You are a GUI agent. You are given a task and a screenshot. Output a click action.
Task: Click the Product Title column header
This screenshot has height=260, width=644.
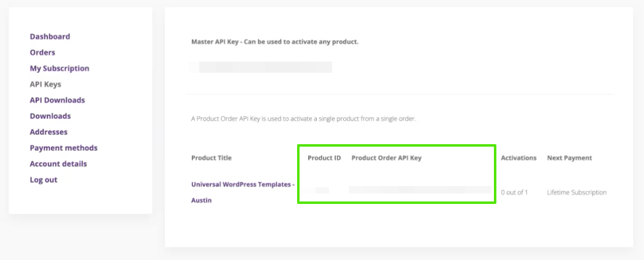tap(212, 158)
